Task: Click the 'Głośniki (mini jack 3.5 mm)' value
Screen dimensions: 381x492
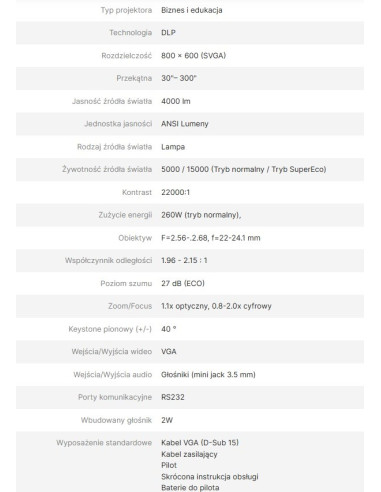Action: [208, 375]
